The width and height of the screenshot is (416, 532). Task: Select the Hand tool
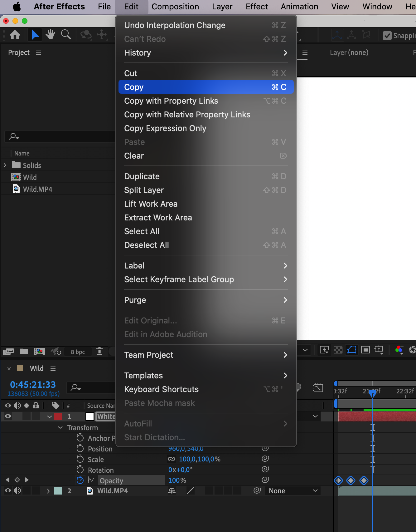point(50,35)
